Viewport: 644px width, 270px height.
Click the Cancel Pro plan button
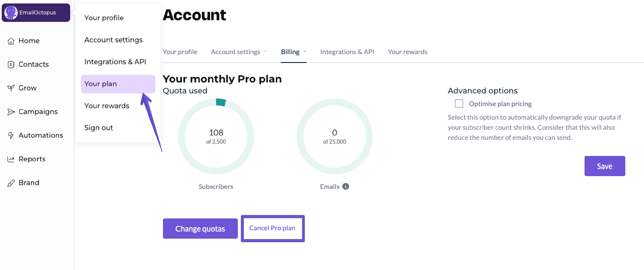point(272,228)
